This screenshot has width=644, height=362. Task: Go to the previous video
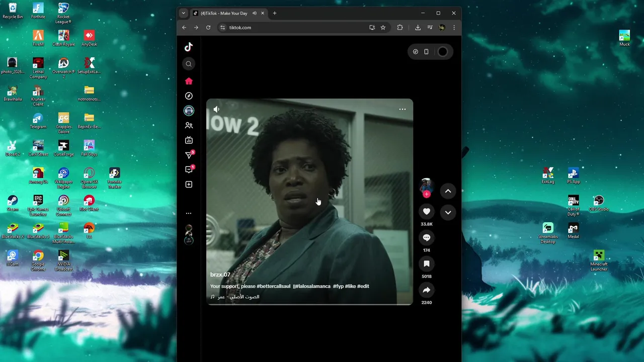(x=448, y=191)
